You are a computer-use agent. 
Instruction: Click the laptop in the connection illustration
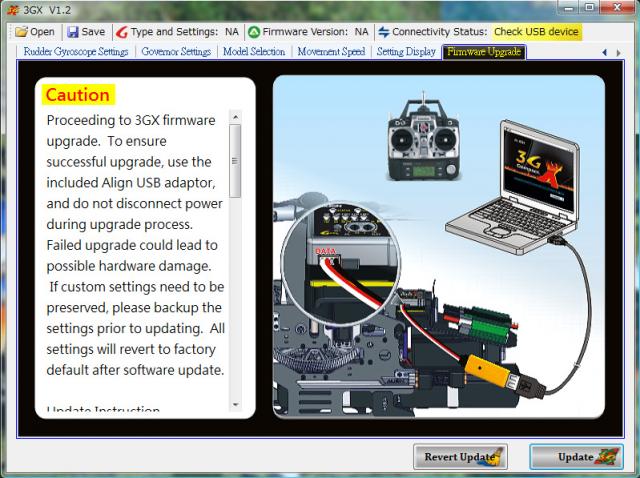tap(514, 187)
